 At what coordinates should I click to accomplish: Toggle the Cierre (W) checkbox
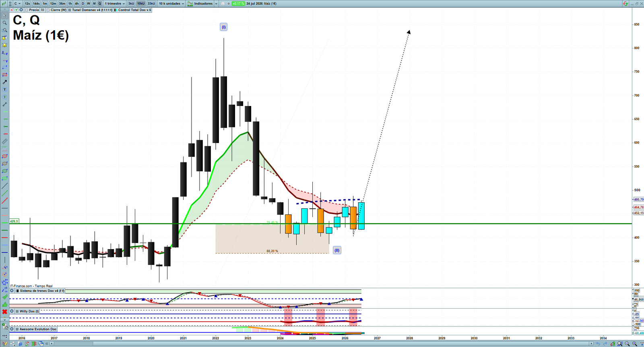pos(48,10)
